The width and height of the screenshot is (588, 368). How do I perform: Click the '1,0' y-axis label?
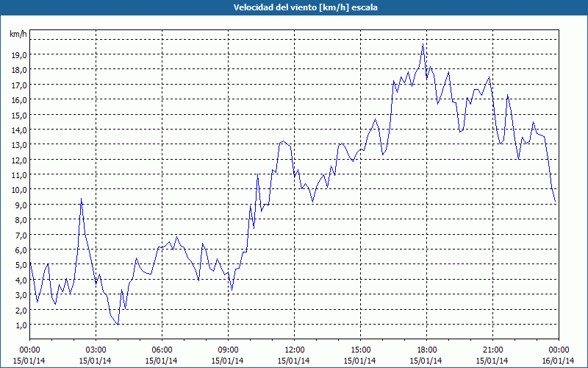pyautogui.click(x=21, y=325)
